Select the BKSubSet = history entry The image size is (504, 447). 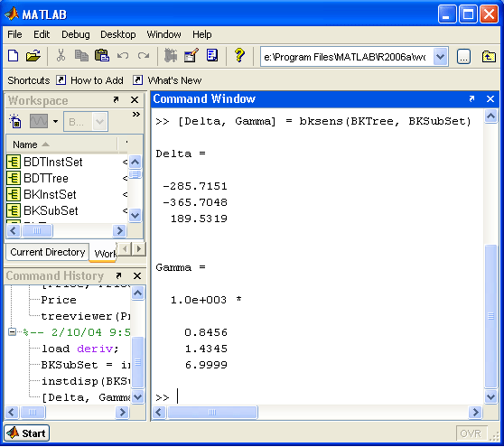click(86, 365)
